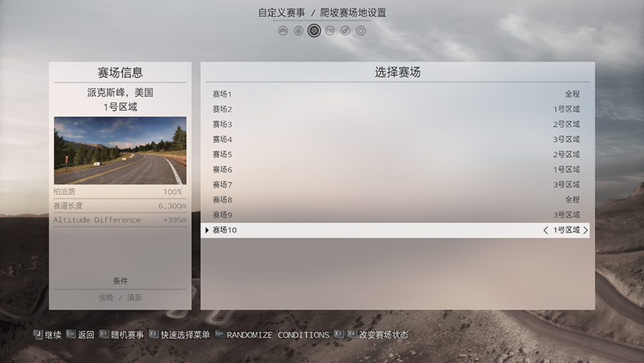Screen dimensions: 644x363
Task: Click the 傍晚 / 清新 conditions value
Action: click(x=120, y=297)
